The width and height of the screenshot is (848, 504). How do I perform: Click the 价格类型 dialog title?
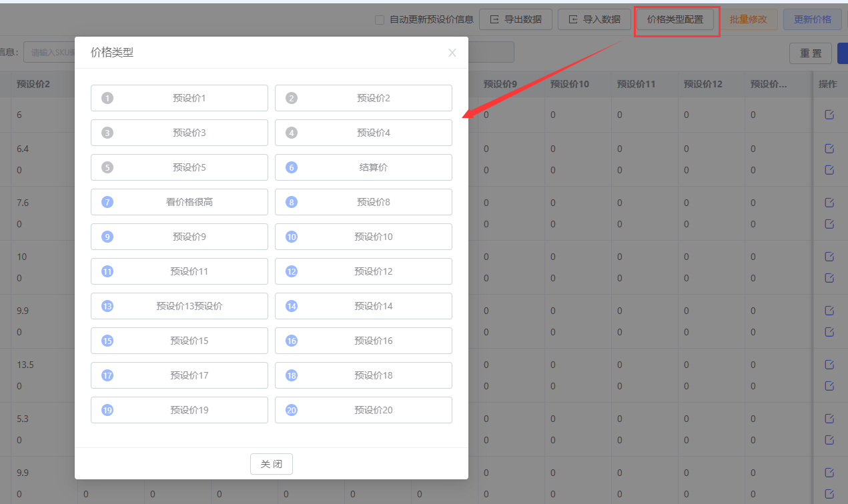112,53
